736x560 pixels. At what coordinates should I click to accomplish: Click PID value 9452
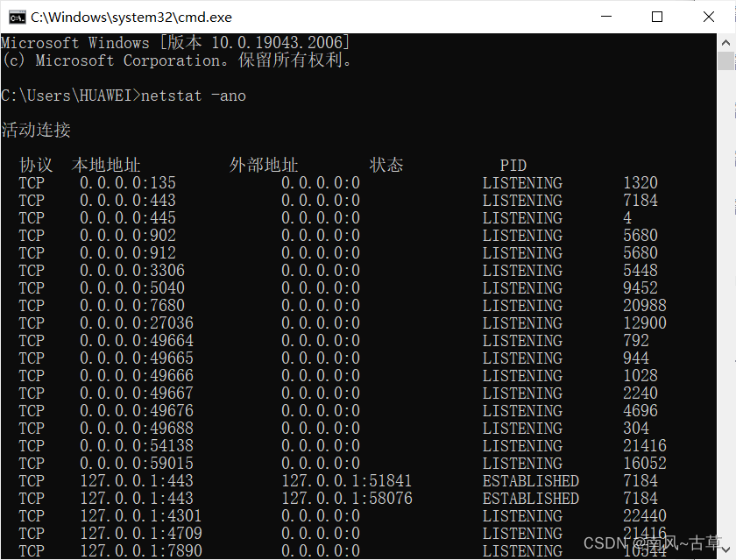click(640, 288)
